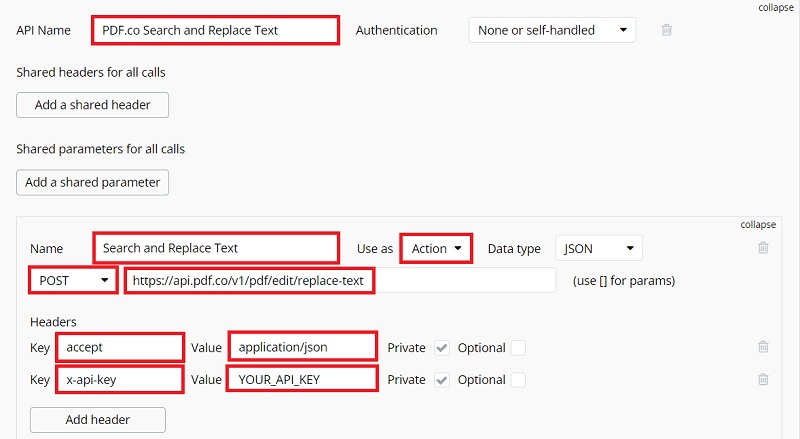The image size is (800, 439).
Task: Remove the accept header via trash icon
Action: point(763,347)
